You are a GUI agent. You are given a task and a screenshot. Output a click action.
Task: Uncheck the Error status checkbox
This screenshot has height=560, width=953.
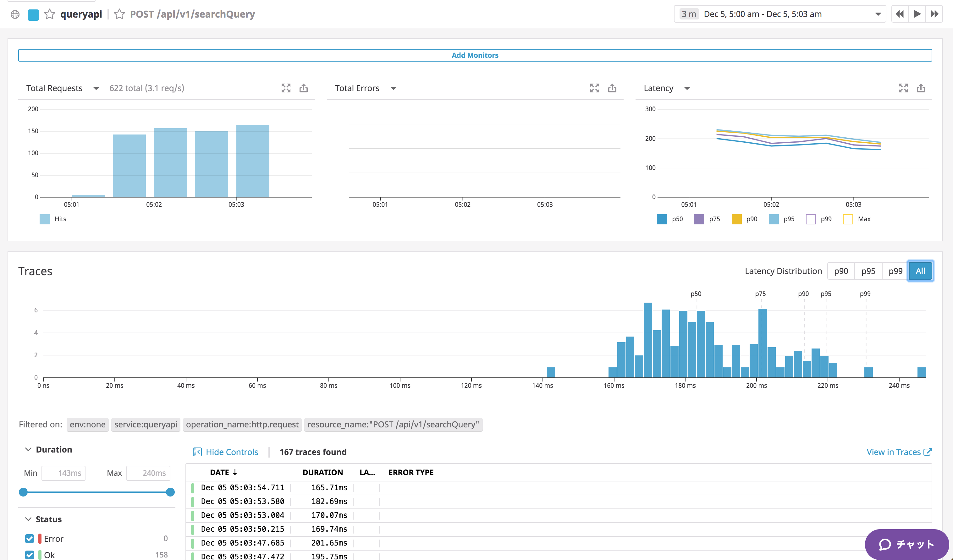pos(30,538)
